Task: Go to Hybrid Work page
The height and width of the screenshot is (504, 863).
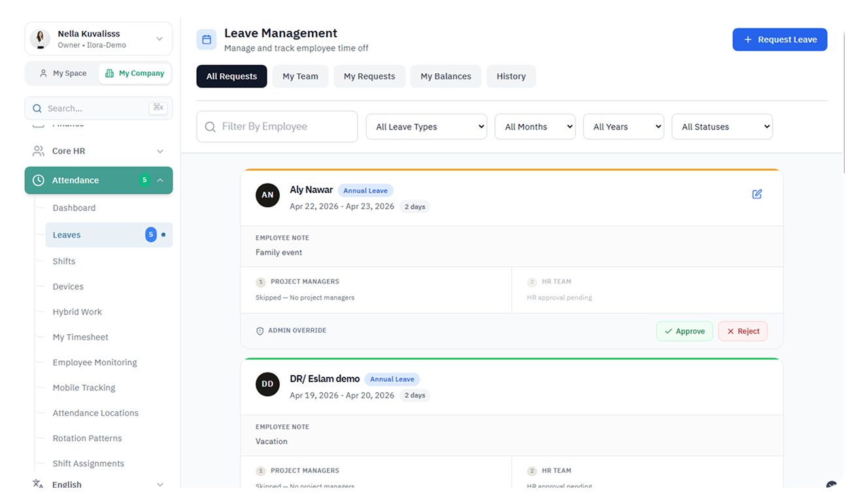Action: [x=77, y=312]
